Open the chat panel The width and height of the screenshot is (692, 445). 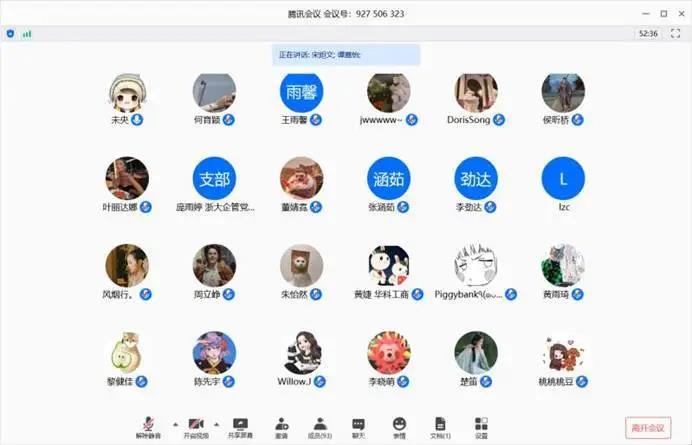358,427
